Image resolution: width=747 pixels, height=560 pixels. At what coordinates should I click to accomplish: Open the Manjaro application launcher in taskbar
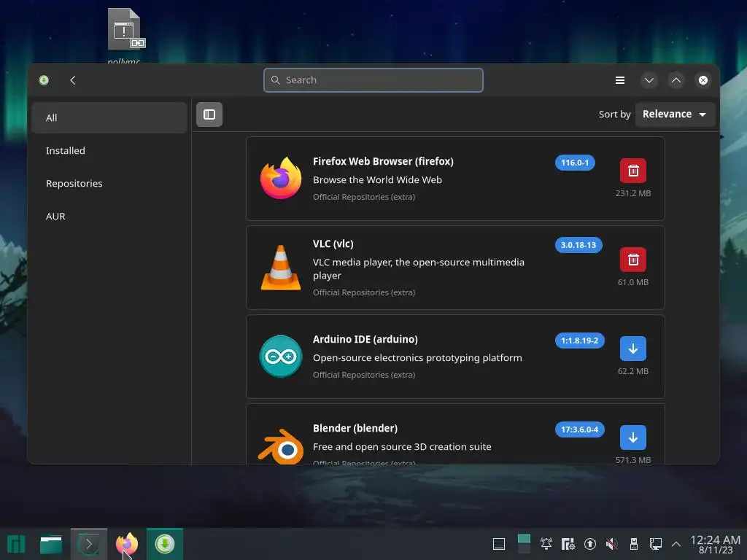click(16, 544)
